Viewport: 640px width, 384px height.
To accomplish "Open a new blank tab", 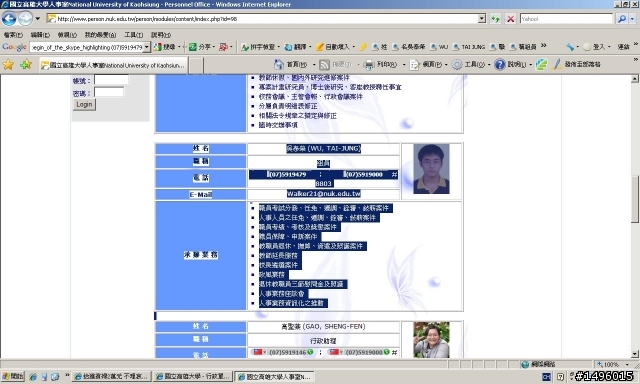I will pos(196,65).
